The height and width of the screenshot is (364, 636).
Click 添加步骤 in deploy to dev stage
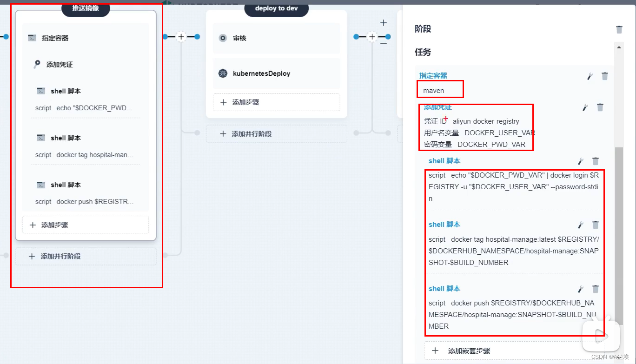point(277,102)
